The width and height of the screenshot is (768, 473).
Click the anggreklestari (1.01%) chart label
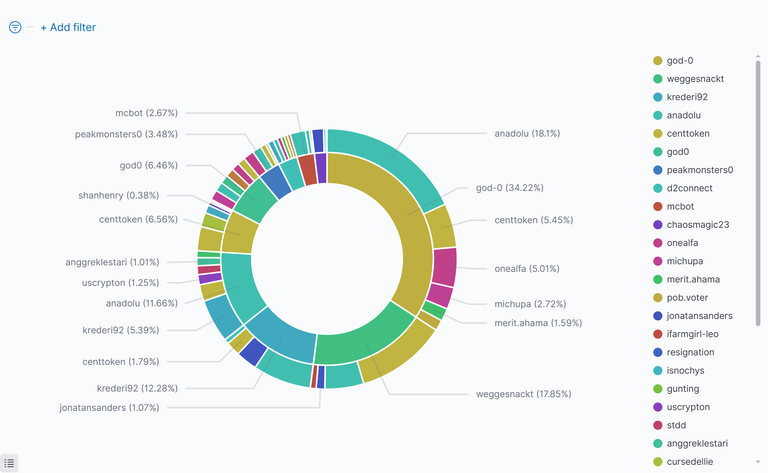(112, 262)
